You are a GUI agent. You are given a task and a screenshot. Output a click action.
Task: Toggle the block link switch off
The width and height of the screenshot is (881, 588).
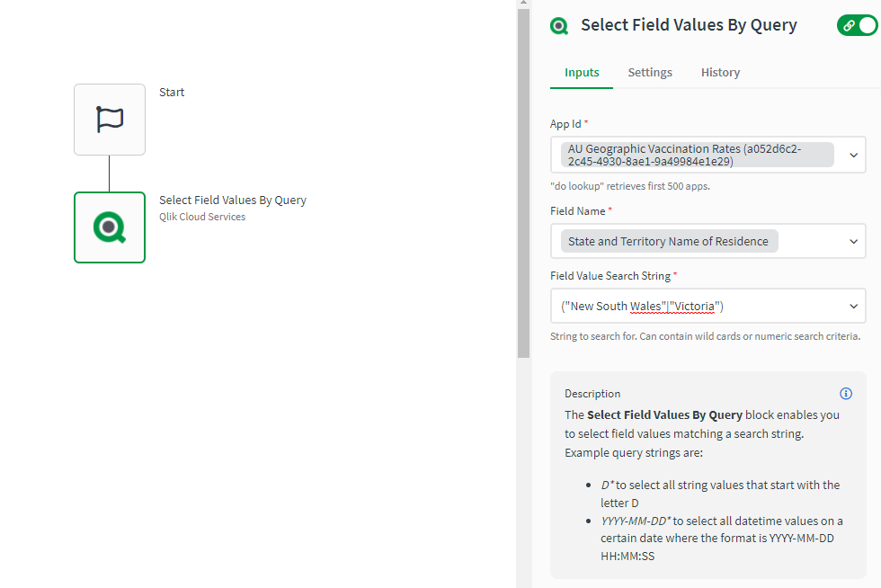click(x=856, y=25)
